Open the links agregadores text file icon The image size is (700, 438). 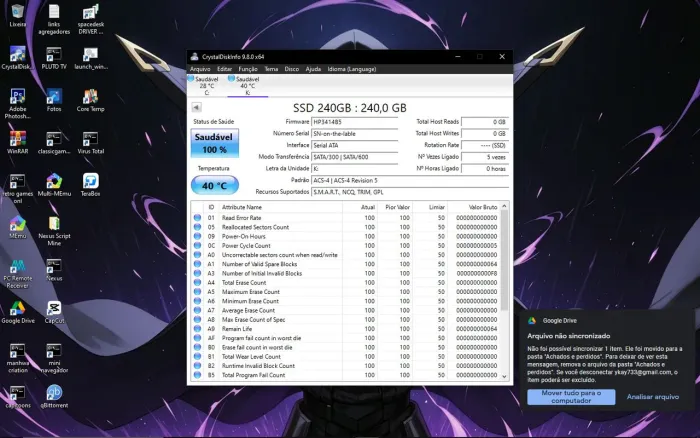[x=54, y=19]
